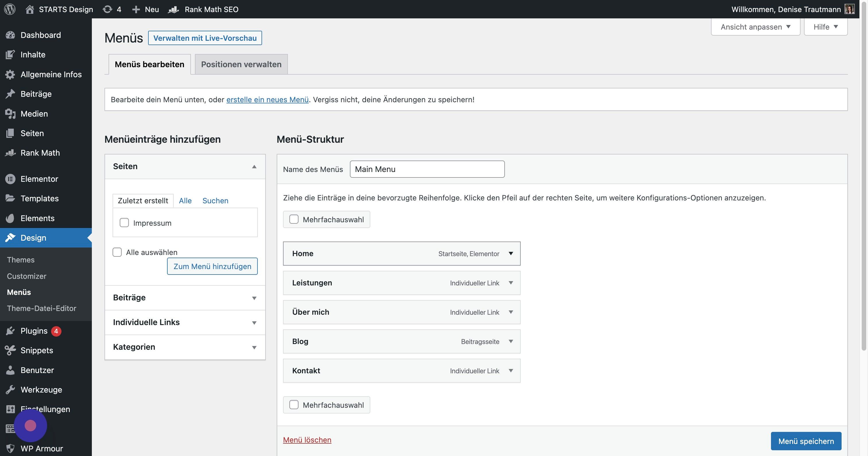Image resolution: width=868 pixels, height=456 pixels.
Task: Expand the Über mich menu item arrow
Action: (x=511, y=312)
